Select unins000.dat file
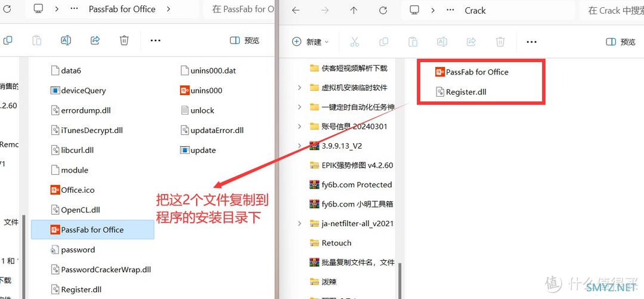Image resolution: width=644 pixels, height=299 pixels. [208, 70]
